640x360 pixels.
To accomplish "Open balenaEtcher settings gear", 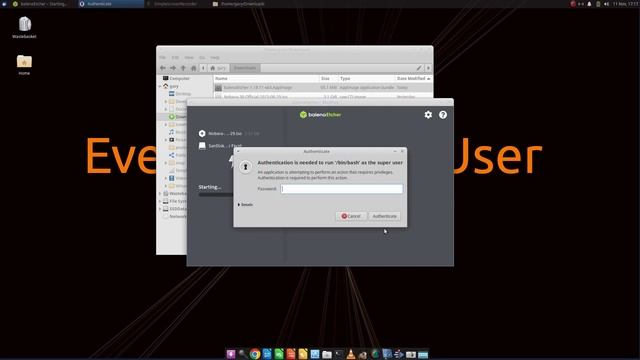I will click(x=428, y=115).
